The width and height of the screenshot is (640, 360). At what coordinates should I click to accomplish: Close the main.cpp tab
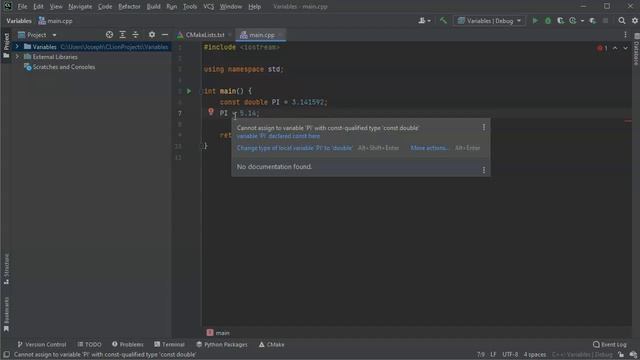tap(280, 35)
